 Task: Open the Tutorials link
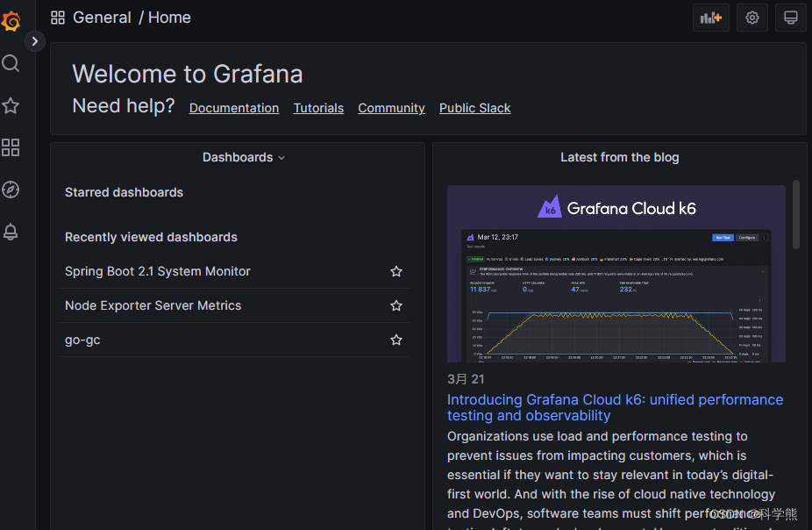click(318, 108)
